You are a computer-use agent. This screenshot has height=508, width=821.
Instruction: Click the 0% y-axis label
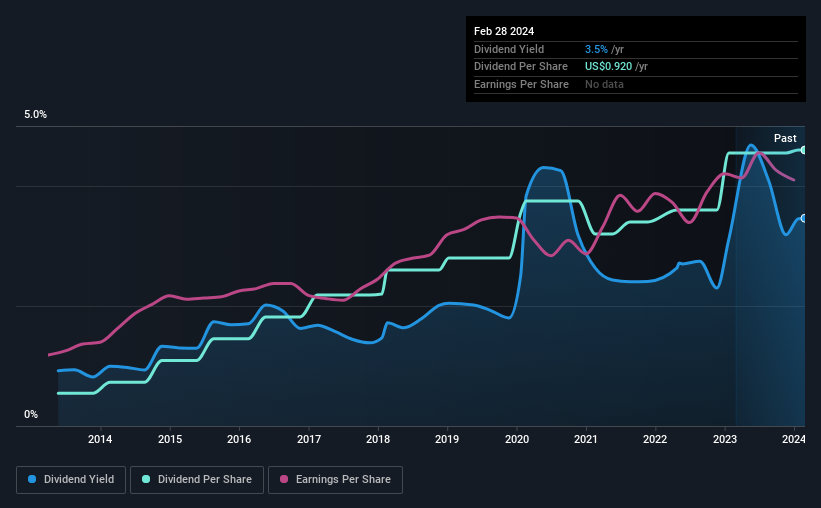pyautogui.click(x=31, y=414)
